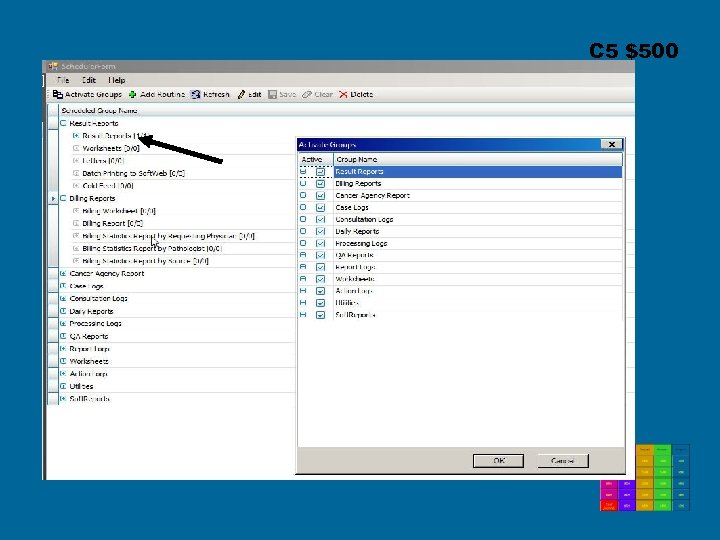The height and width of the screenshot is (540, 720).
Task: Expand the QA Reports group in tree
Action: click(x=63, y=336)
